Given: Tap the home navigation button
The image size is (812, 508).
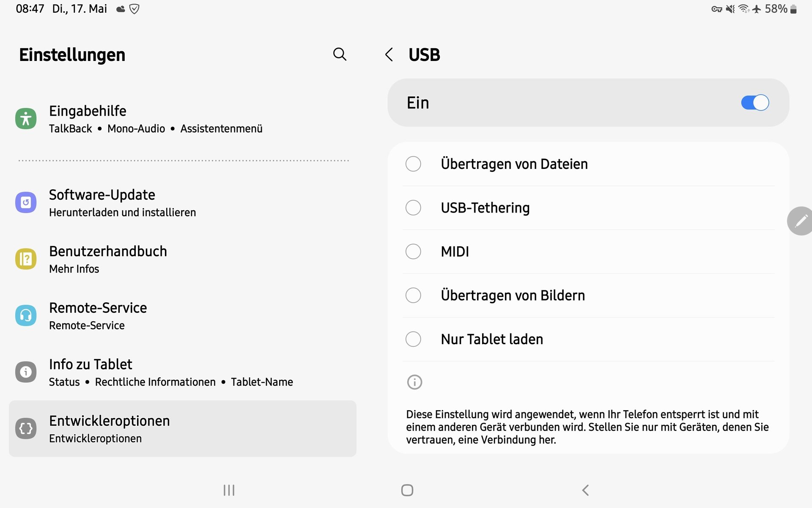Looking at the screenshot, I should click(x=407, y=490).
